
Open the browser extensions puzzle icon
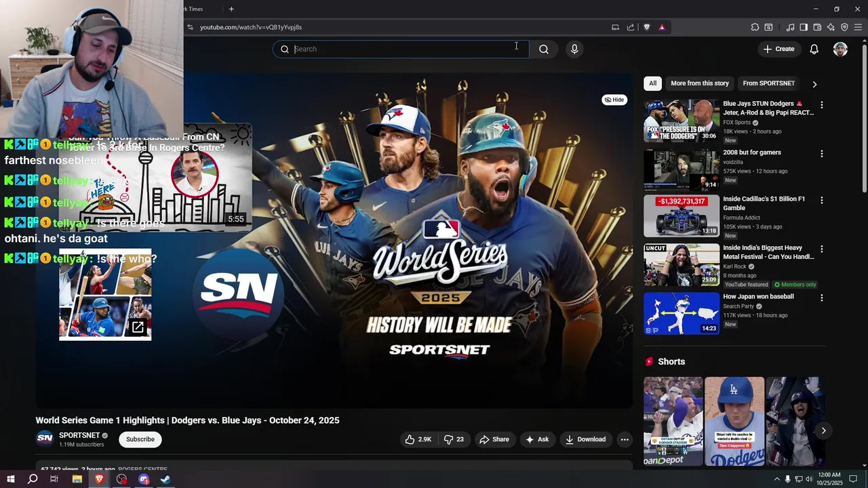(755, 27)
